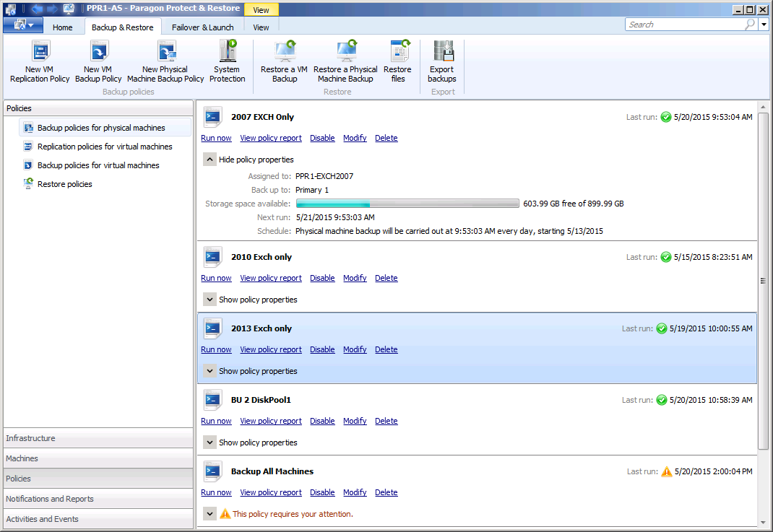The width and height of the screenshot is (773, 532).
Task: Click into the Search field
Action: click(686, 24)
